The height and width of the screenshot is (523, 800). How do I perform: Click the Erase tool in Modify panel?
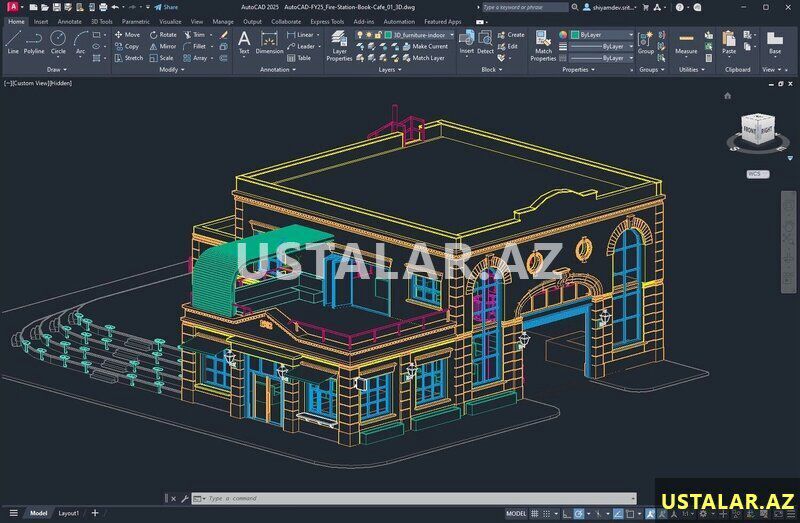click(x=223, y=35)
